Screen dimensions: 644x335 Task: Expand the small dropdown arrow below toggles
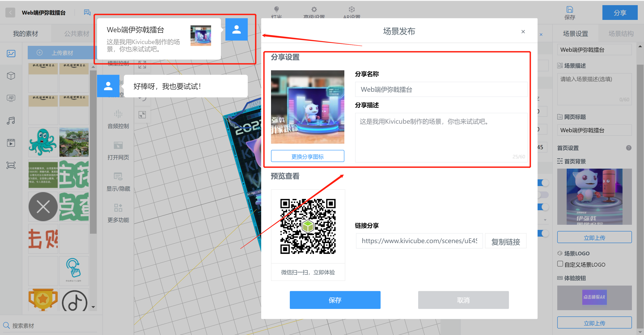click(x=545, y=220)
